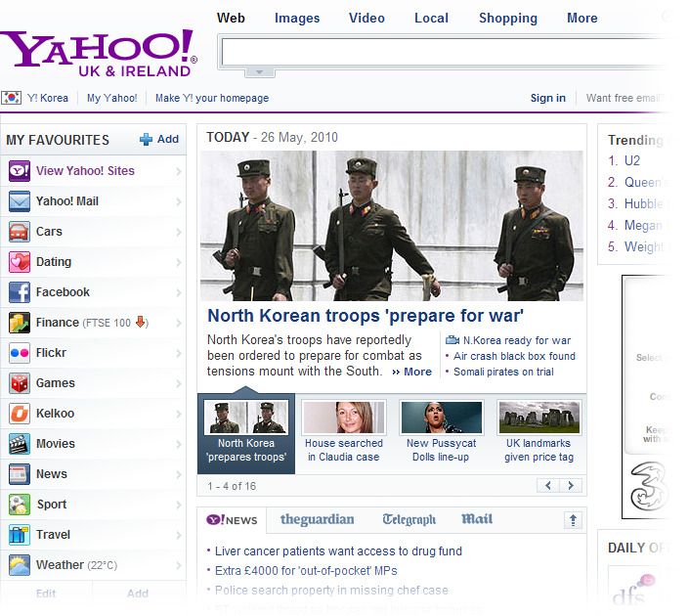Viewport: 689px width, 616px height.
Task: Open trending item U2
Action: coord(632,160)
